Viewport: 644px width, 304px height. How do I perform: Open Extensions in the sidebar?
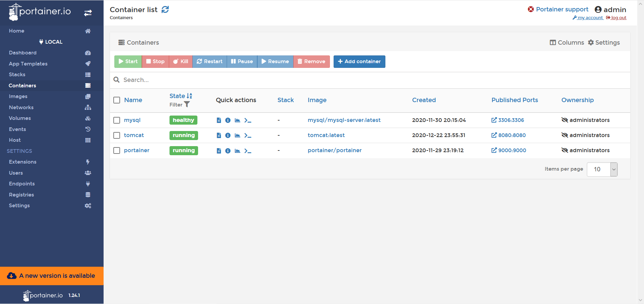pyautogui.click(x=23, y=162)
